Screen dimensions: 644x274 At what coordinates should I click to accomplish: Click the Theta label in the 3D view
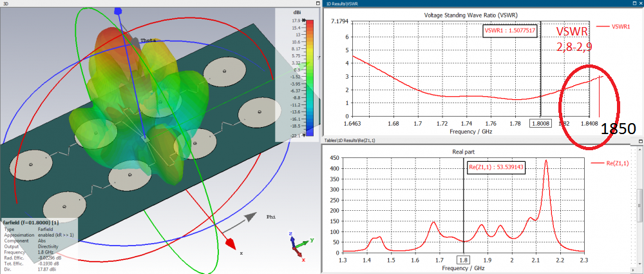(x=147, y=41)
